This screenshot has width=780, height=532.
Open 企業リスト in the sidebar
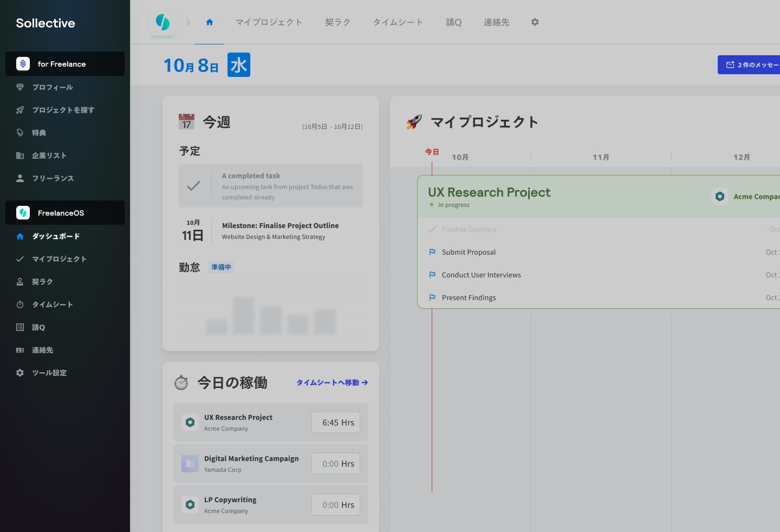point(49,155)
